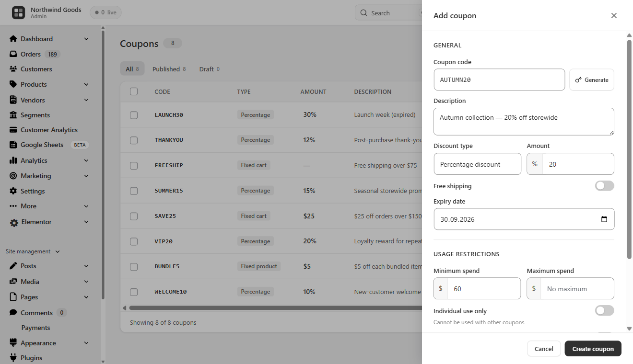Screen dimensions: 633x364
Task: Open Orders via its inbox icon
Action: (13, 54)
